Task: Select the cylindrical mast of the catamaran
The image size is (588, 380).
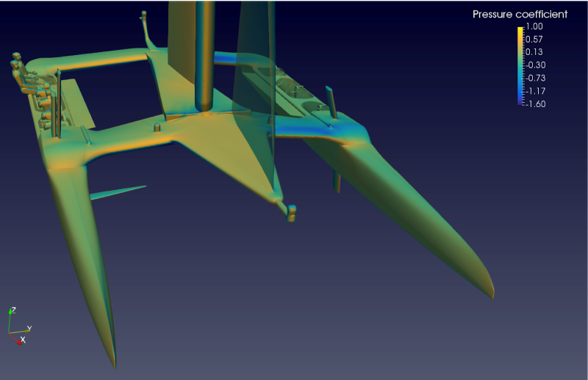Action: pos(205,56)
